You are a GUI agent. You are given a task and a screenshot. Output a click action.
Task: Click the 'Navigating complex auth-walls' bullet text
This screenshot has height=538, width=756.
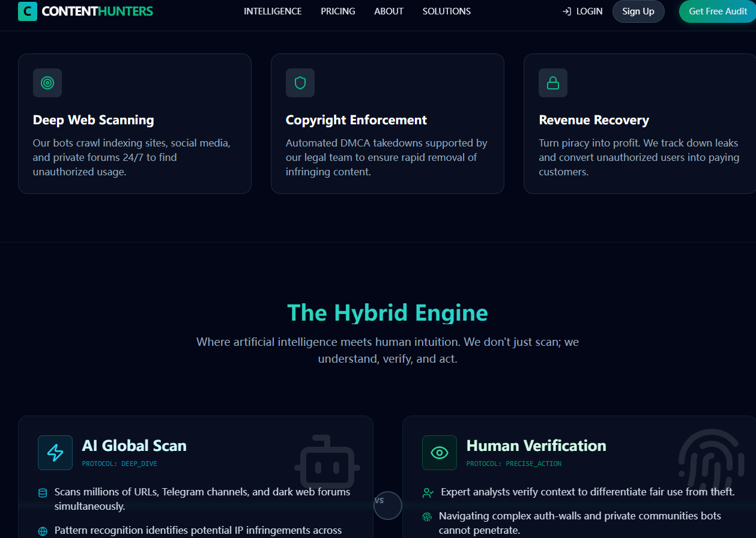click(580, 523)
